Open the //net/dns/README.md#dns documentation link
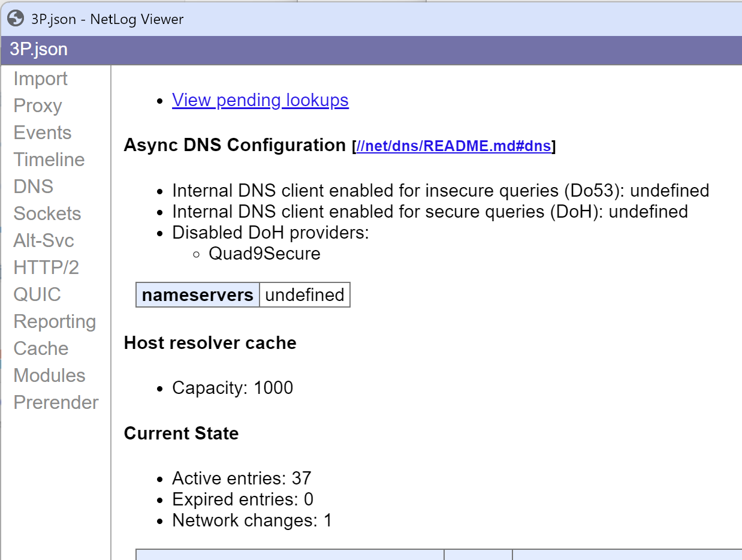Viewport: 742px width, 560px height. [x=454, y=146]
